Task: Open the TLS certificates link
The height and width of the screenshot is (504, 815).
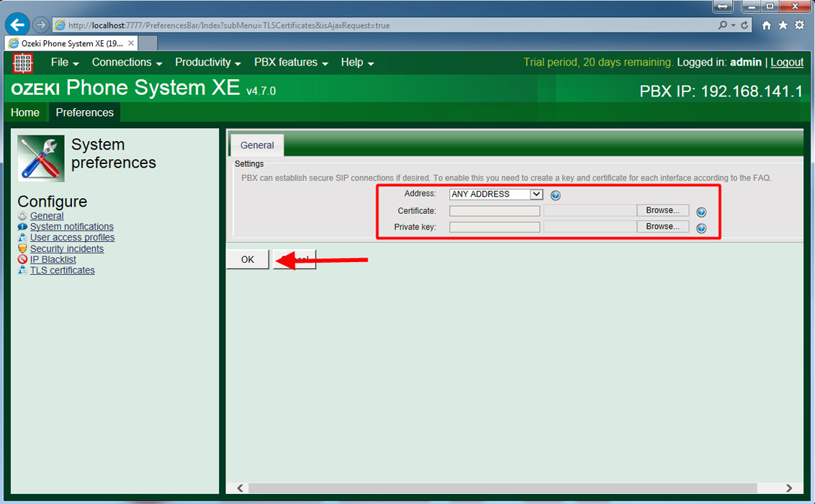Action: coord(63,270)
